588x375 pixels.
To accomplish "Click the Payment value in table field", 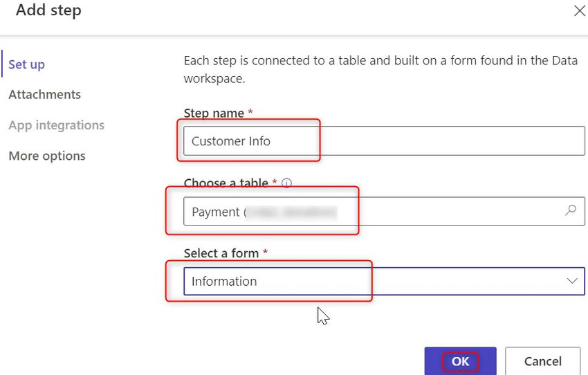I will 215,212.
